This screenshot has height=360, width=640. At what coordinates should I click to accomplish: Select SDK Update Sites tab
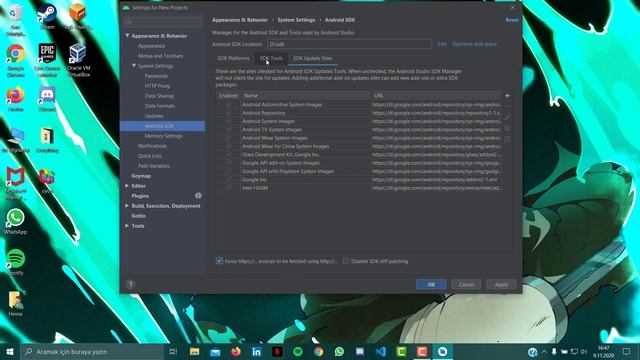click(312, 58)
